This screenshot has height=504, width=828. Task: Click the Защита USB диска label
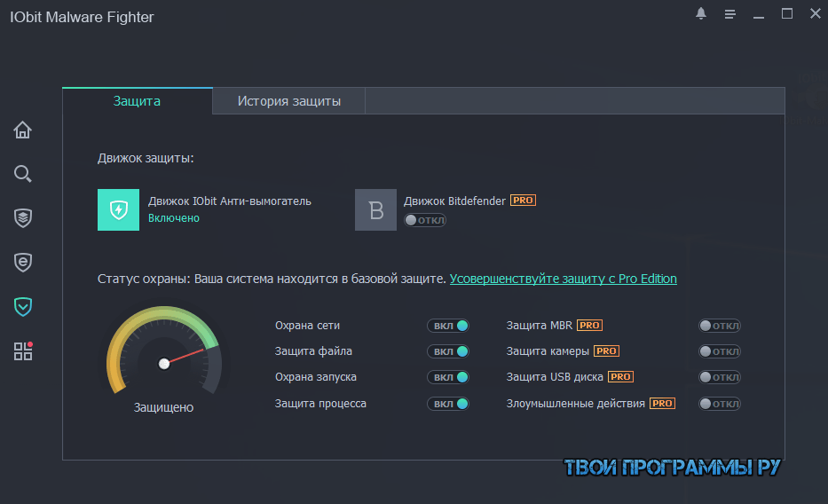555,377
